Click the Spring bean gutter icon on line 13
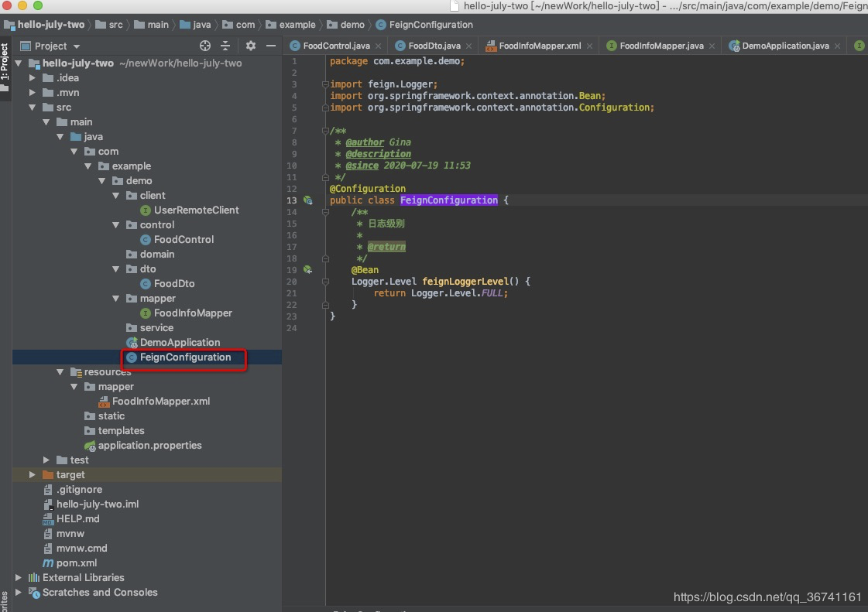868x612 pixels. pyautogui.click(x=307, y=200)
